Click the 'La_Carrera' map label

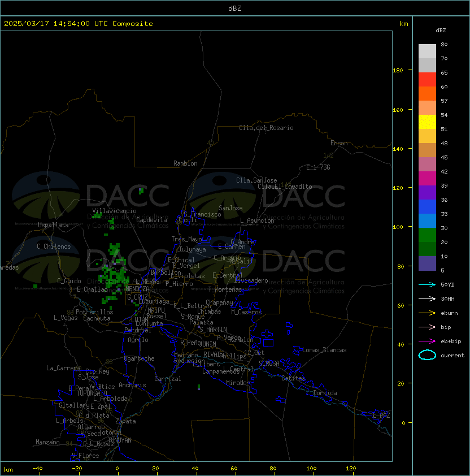coord(63,368)
